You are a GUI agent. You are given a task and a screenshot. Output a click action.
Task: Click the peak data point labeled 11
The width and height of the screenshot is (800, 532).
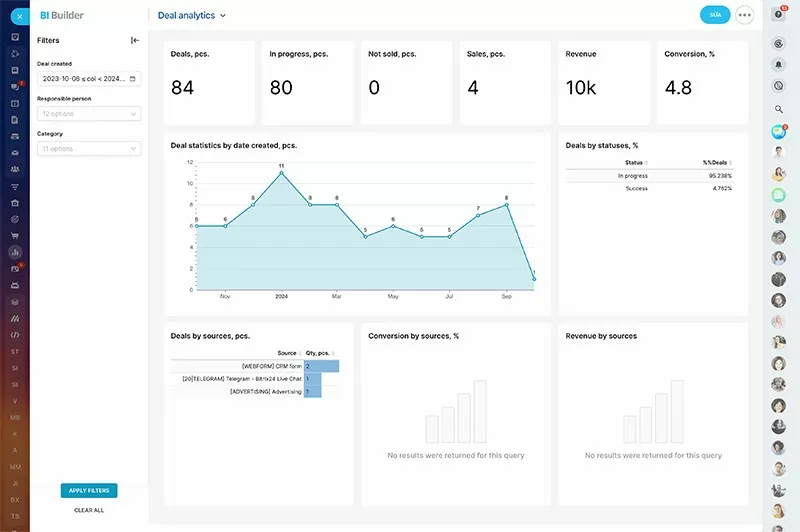[x=282, y=173]
